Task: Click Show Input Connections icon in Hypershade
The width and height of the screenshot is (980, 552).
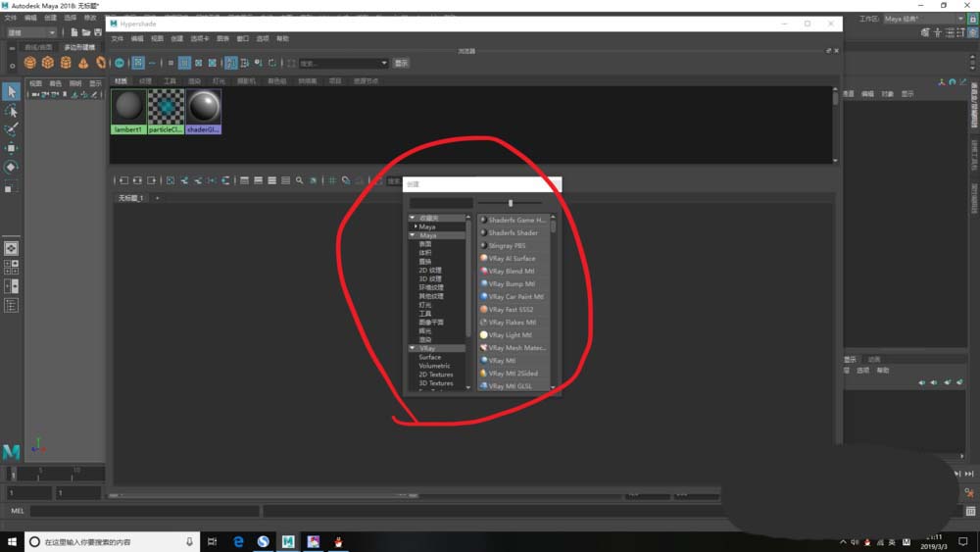Action: [x=123, y=180]
